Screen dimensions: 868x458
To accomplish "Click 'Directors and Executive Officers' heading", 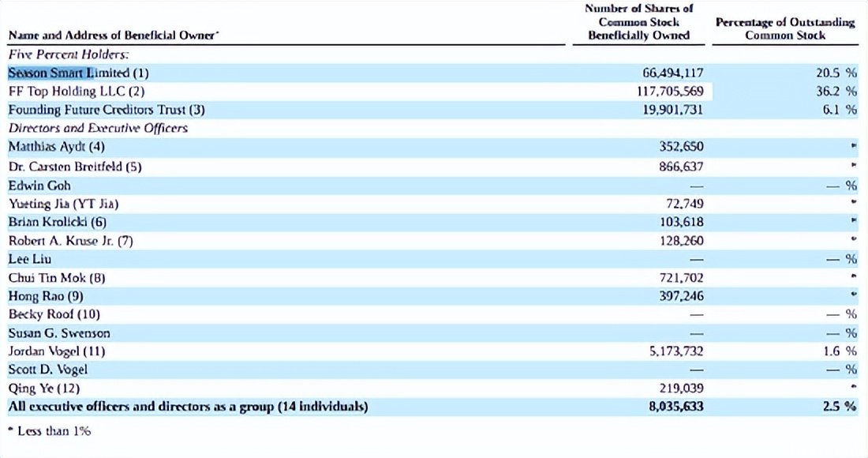I will pyautogui.click(x=98, y=128).
